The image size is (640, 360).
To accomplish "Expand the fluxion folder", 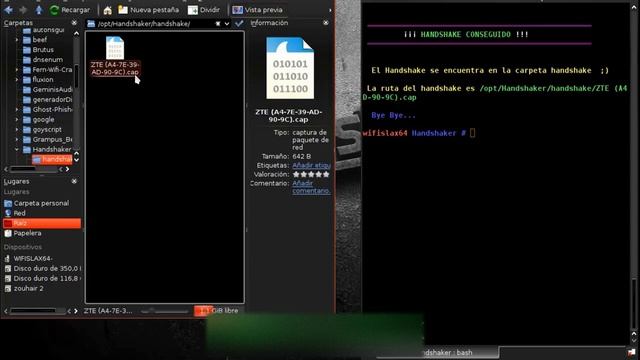I will (17, 80).
